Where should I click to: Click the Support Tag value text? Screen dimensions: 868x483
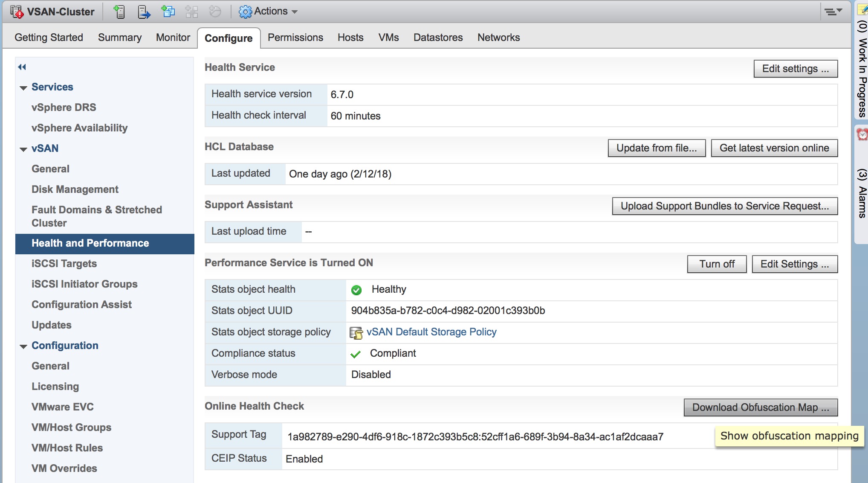click(x=475, y=437)
